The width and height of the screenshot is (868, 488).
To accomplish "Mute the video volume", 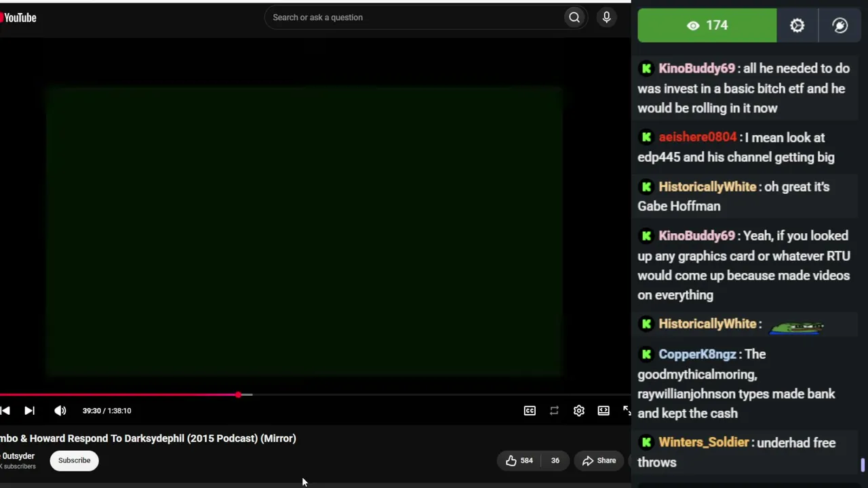I will (x=60, y=411).
